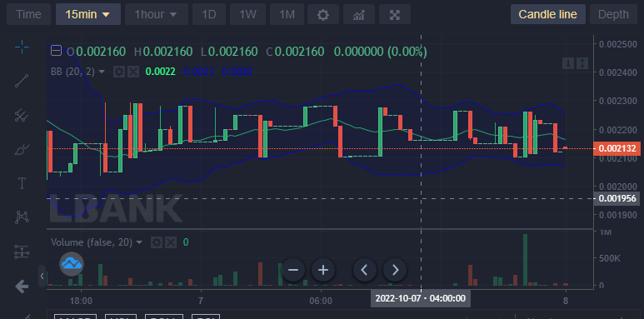Open the 15min interval dropdown
644x319 pixels.
[88, 14]
